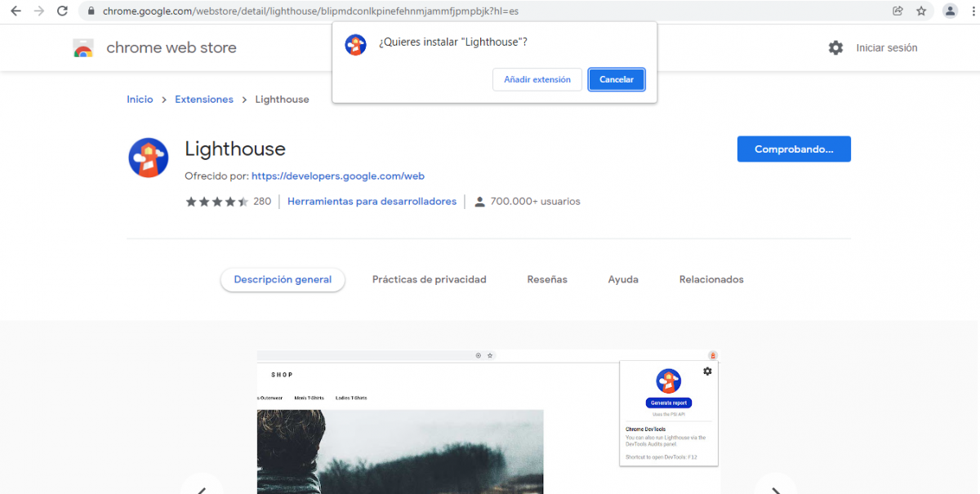Click the Comprobando... blue button
This screenshot has width=980, height=494.
pos(793,149)
